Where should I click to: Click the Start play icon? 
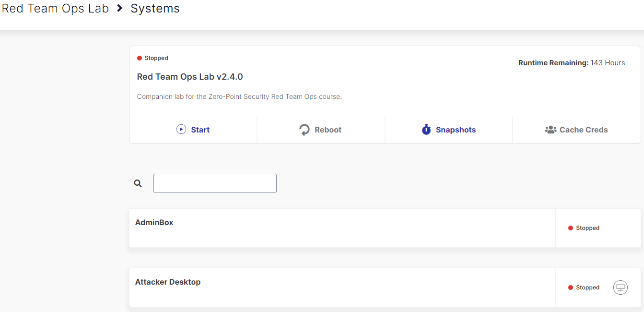181,129
